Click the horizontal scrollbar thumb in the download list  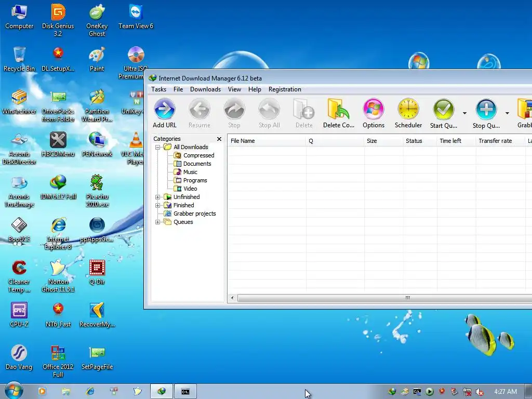pyautogui.click(x=385, y=298)
